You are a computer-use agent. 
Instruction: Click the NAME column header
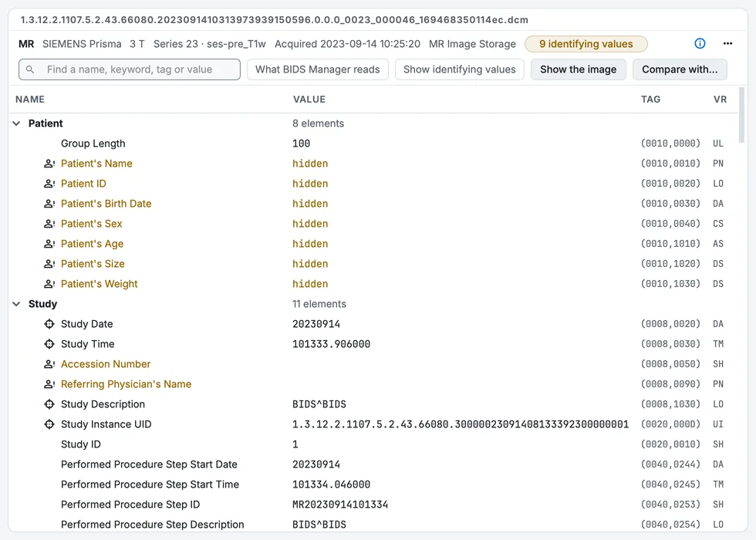coord(30,100)
